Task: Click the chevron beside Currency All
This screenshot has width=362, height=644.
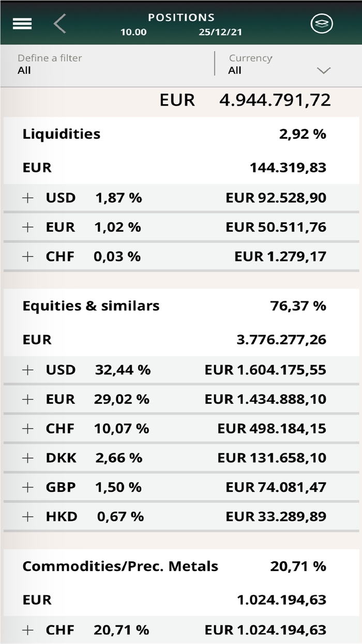Action: [x=324, y=69]
